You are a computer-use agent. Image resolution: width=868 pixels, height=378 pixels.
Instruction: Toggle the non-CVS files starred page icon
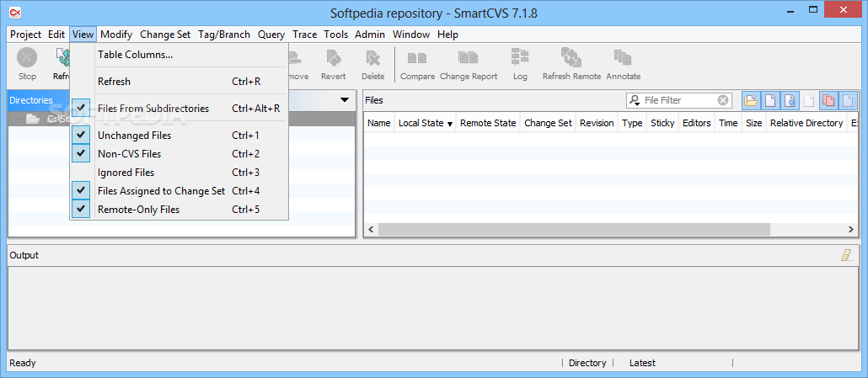[x=790, y=100]
